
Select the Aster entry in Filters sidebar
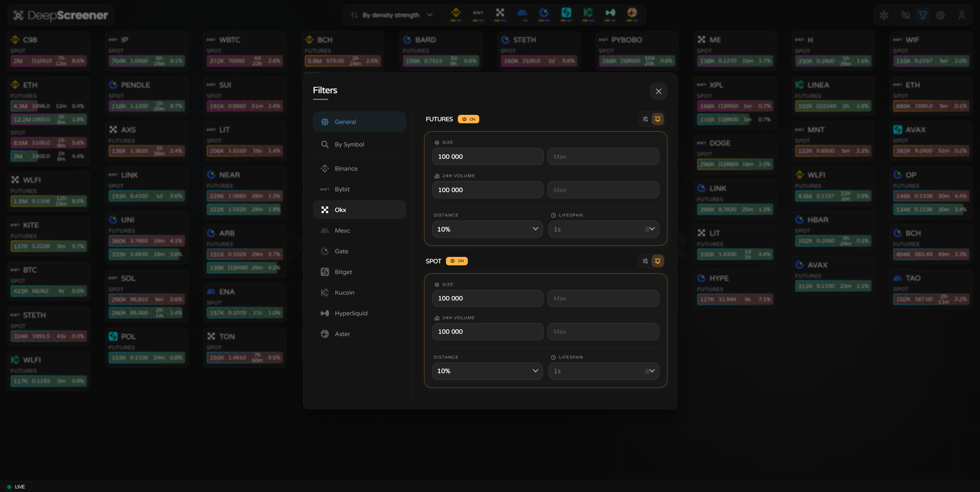(359, 333)
